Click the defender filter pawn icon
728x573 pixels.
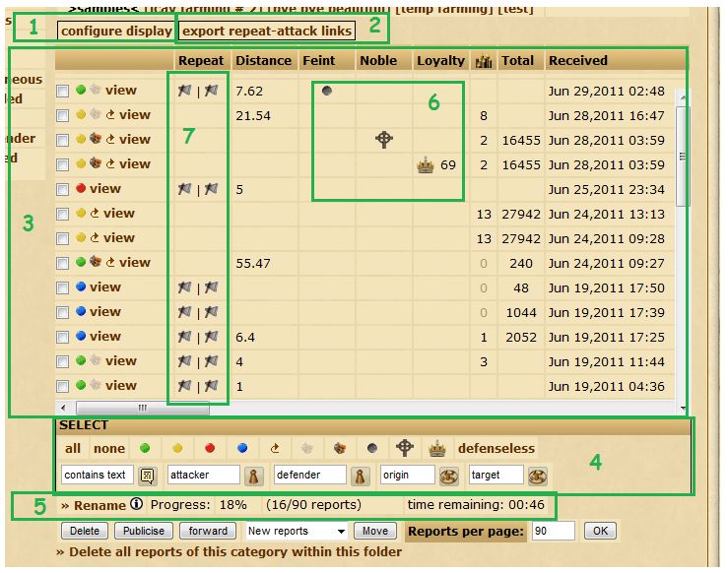(360, 476)
